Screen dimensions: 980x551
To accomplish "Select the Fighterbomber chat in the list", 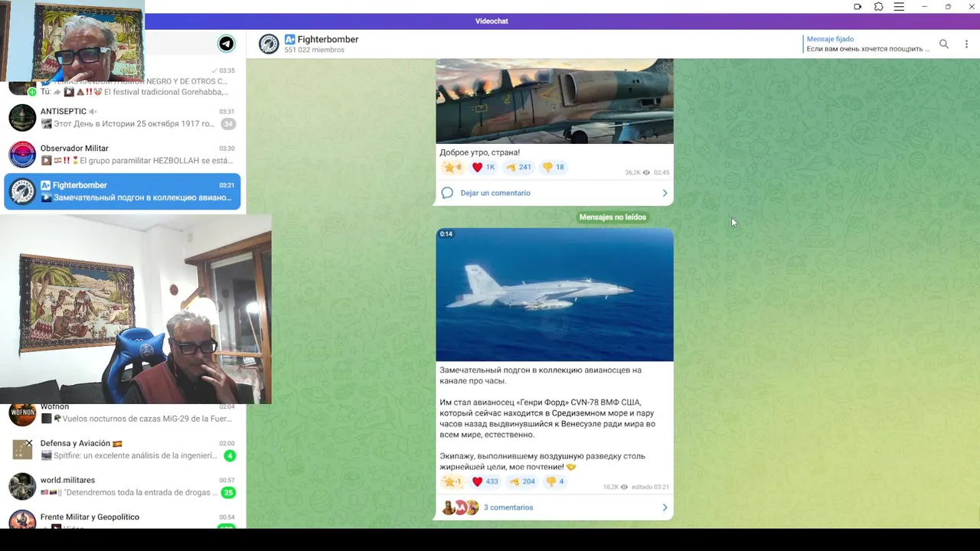I will [x=122, y=191].
